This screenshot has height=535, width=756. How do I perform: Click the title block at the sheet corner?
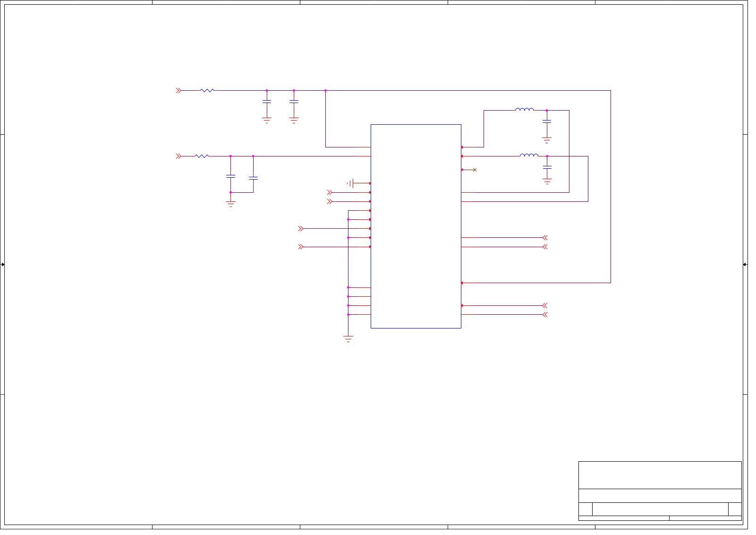coord(660,491)
